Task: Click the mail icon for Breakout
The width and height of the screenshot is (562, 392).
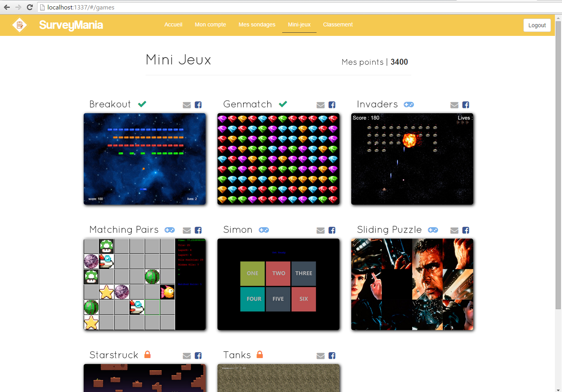Action: coord(187,105)
